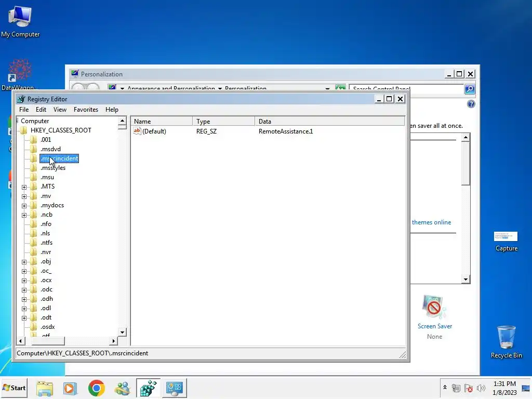Select the .msdvd key folder icon
532x399 pixels.
coord(34,149)
